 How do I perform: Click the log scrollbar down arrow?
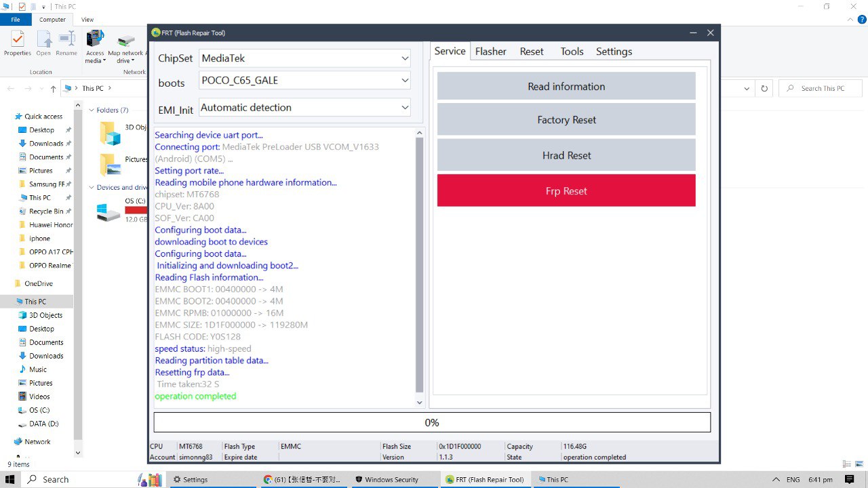point(419,402)
